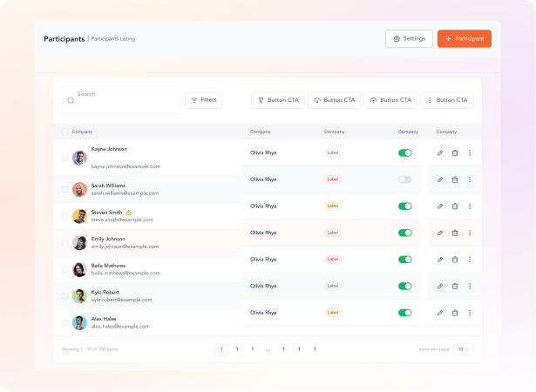Click the Olivia Rhye cell in Alex Hales' row
The width and height of the screenshot is (536, 392).
pos(263,313)
